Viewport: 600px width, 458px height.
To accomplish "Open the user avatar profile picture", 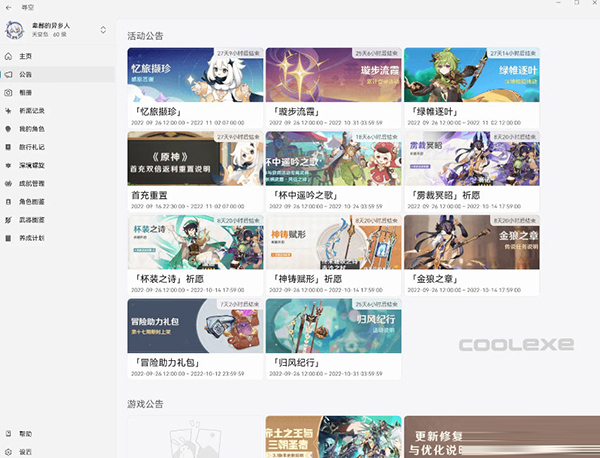I will [14, 30].
